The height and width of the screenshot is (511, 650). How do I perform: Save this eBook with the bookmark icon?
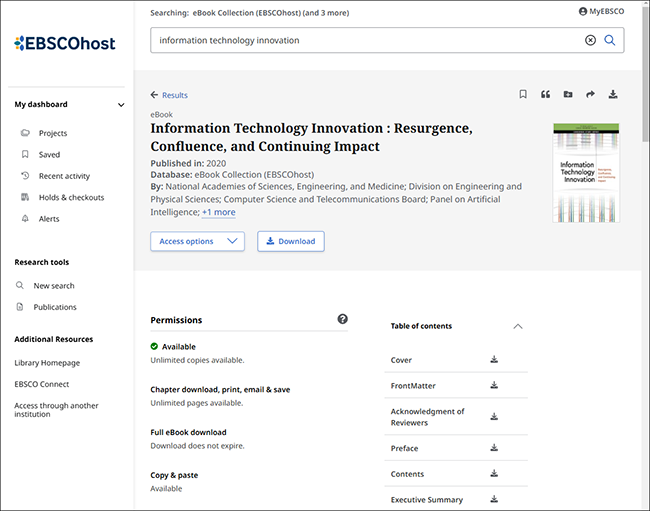[x=523, y=94]
